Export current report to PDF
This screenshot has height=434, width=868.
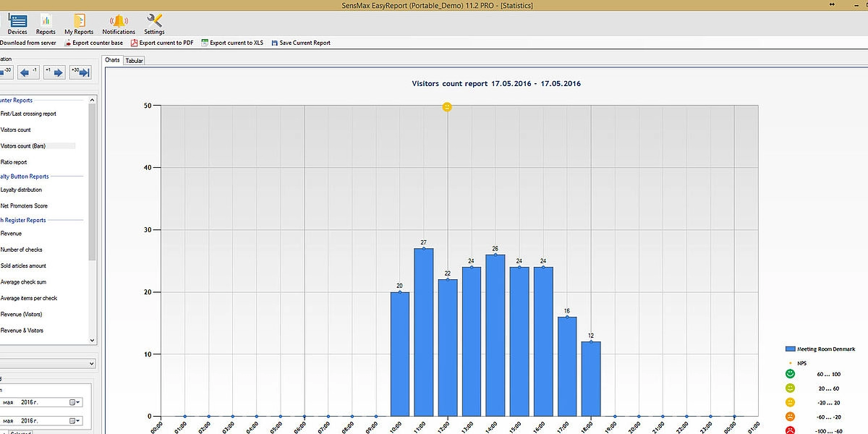click(162, 43)
